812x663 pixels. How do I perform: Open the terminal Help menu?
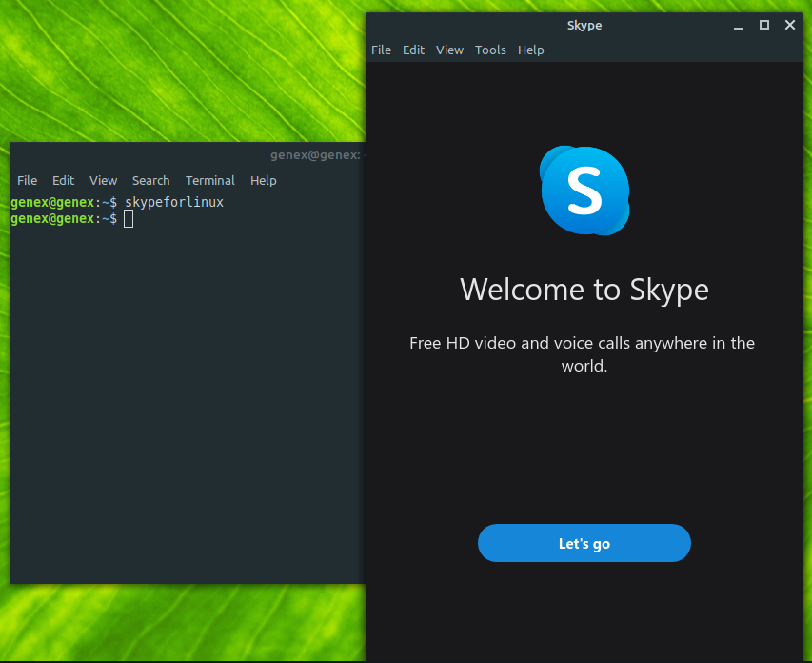tap(264, 180)
